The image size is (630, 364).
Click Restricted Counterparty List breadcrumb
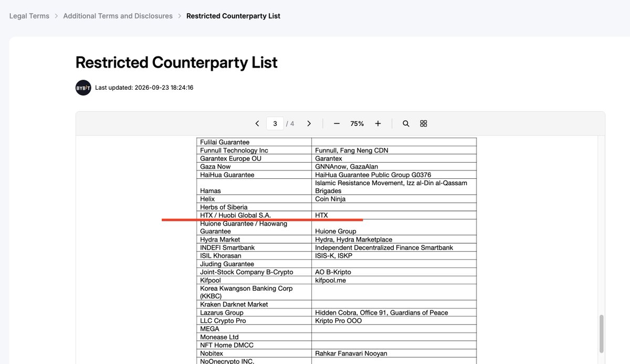pyautogui.click(x=234, y=16)
